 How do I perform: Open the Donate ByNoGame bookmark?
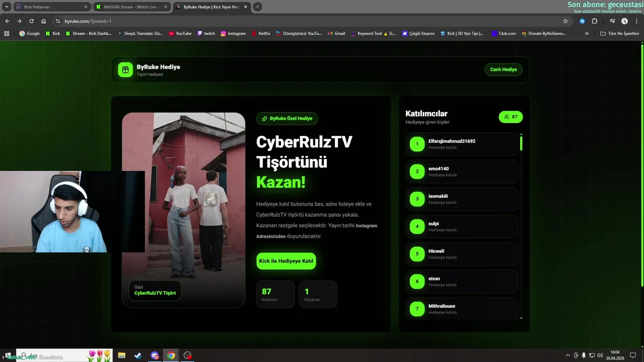tap(544, 34)
